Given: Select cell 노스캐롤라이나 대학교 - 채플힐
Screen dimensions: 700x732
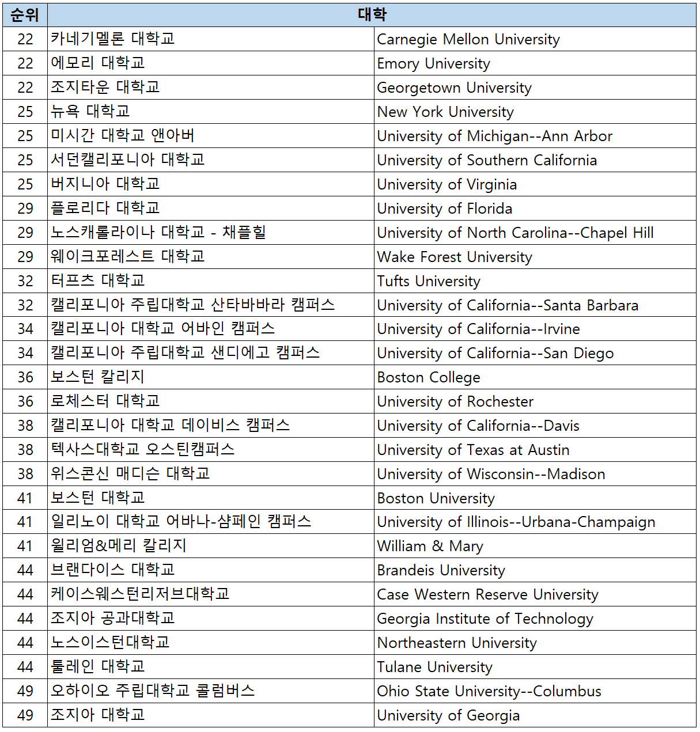Looking at the screenshot, I should click(x=211, y=233).
